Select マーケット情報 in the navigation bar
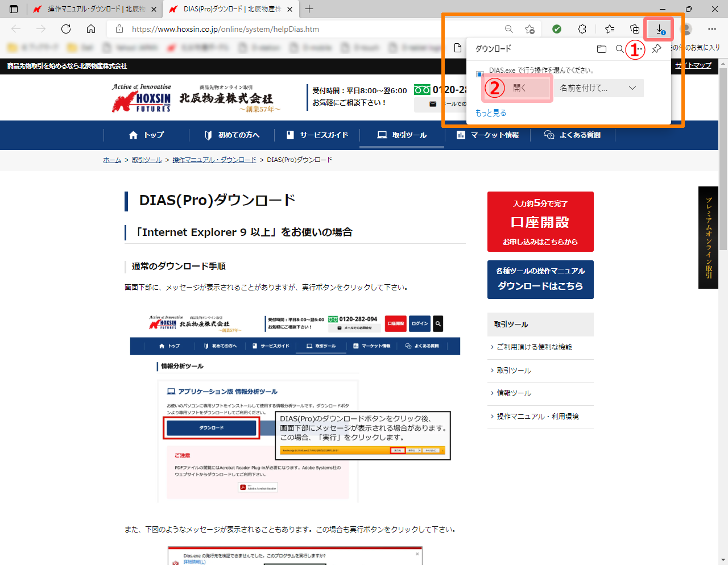The height and width of the screenshot is (582, 728). pyautogui.click(x=487, y=135)
